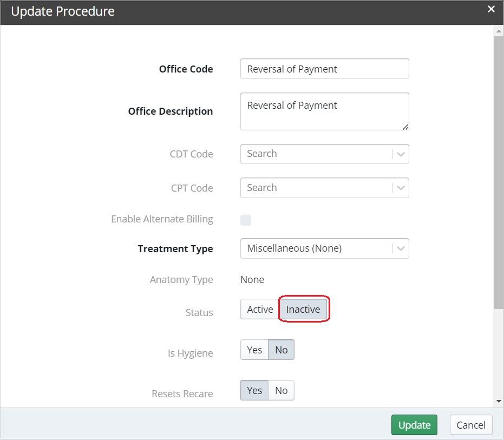The image size is (504, 440).
Task: Close the Update Procedure dialog with X
Action: coord(491,9)
